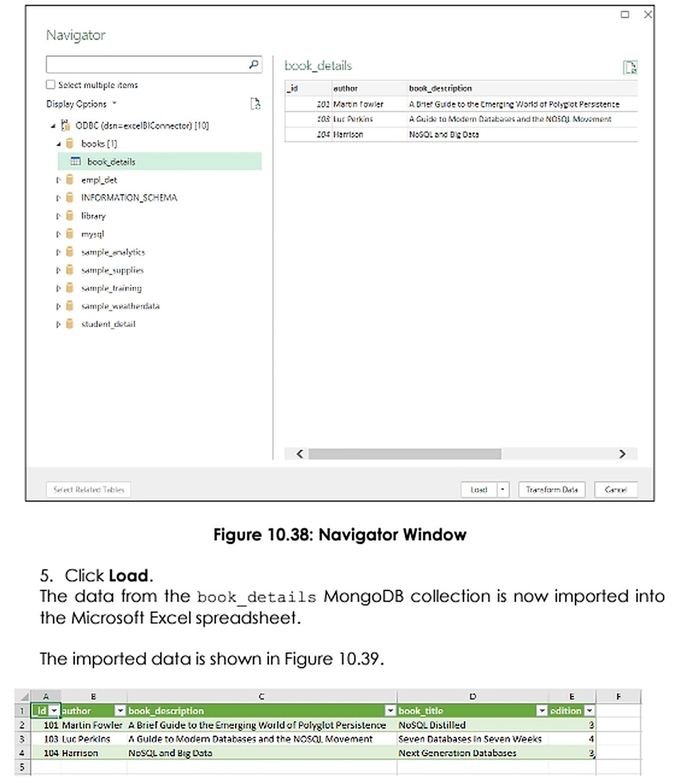Open the book_title filter dropdown
Viewport: 681px width, 784px height.
click(542, 711)
